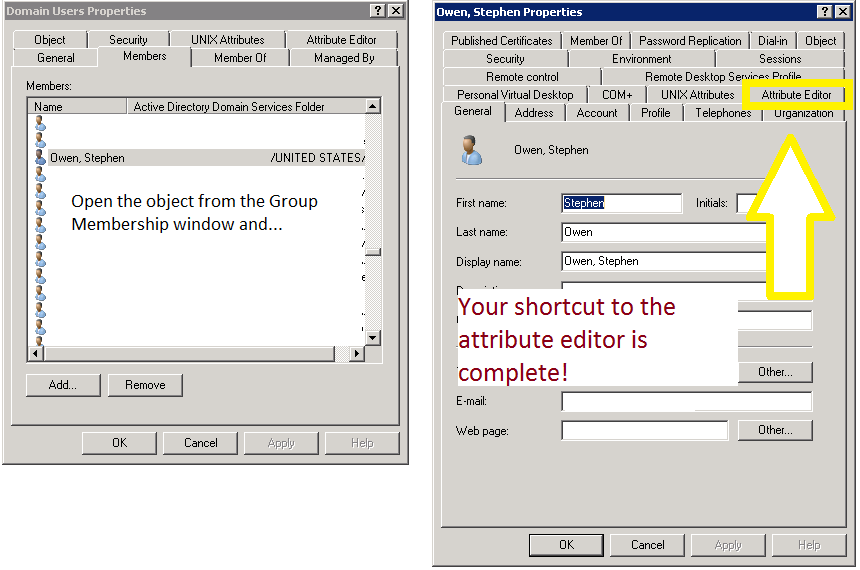
Task: Click in the First name field
Action: (x=621, y=203)
